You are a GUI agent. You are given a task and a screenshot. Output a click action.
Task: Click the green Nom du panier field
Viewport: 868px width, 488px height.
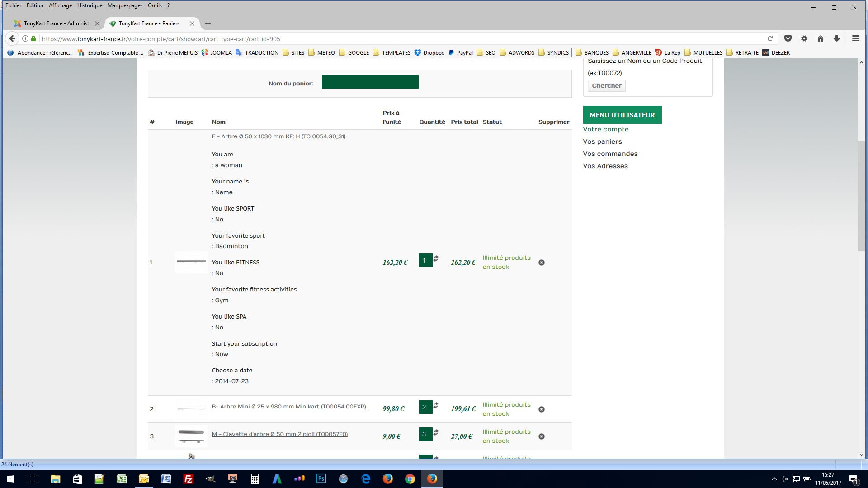[370, 82]
